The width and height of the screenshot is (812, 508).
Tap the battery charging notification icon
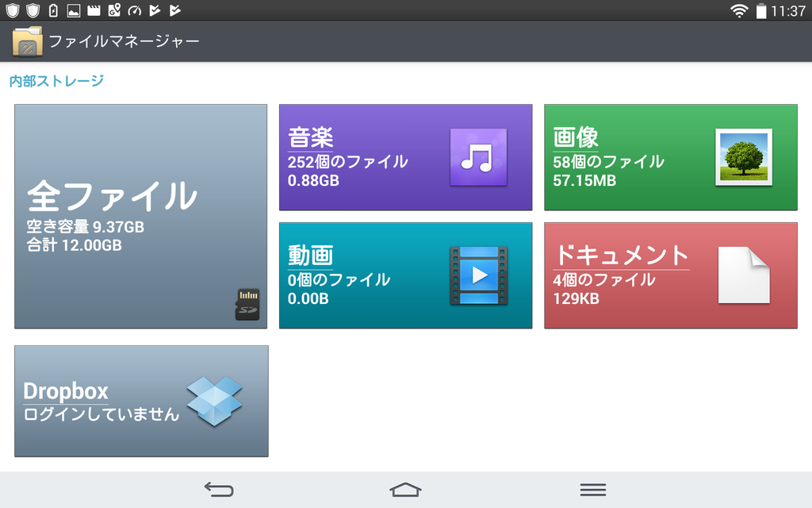[x=53, y=10]
